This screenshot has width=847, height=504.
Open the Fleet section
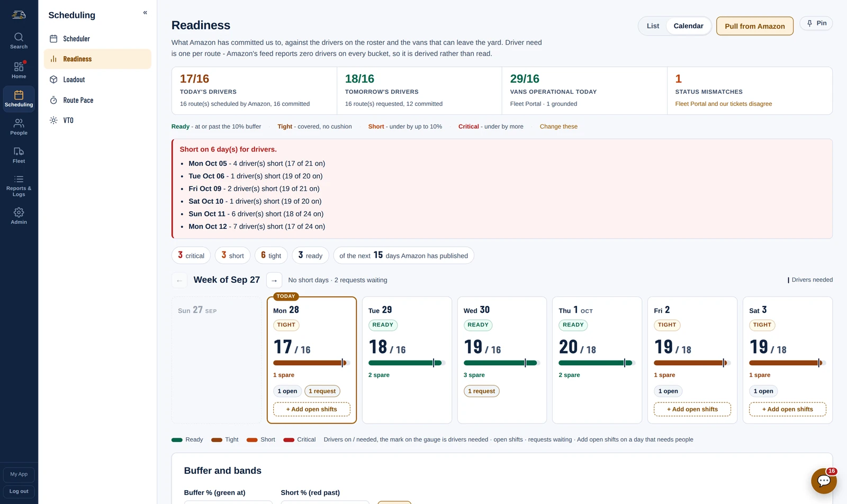pyautogui.click(x=19, y=155)
